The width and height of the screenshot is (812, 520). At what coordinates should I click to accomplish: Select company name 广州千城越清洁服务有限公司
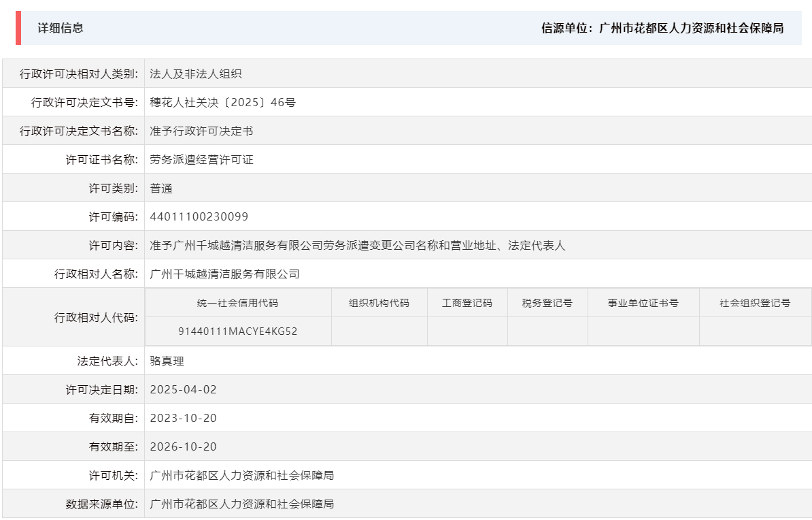(224, 273)
